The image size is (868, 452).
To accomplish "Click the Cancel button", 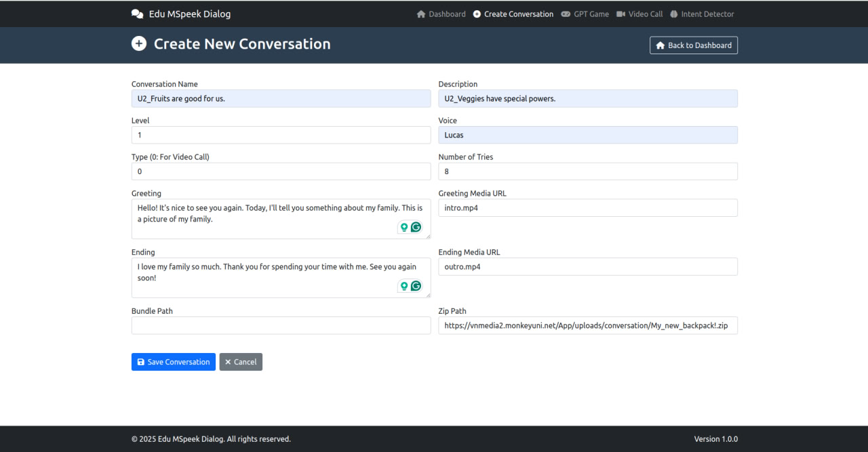I will click(241, 362).
